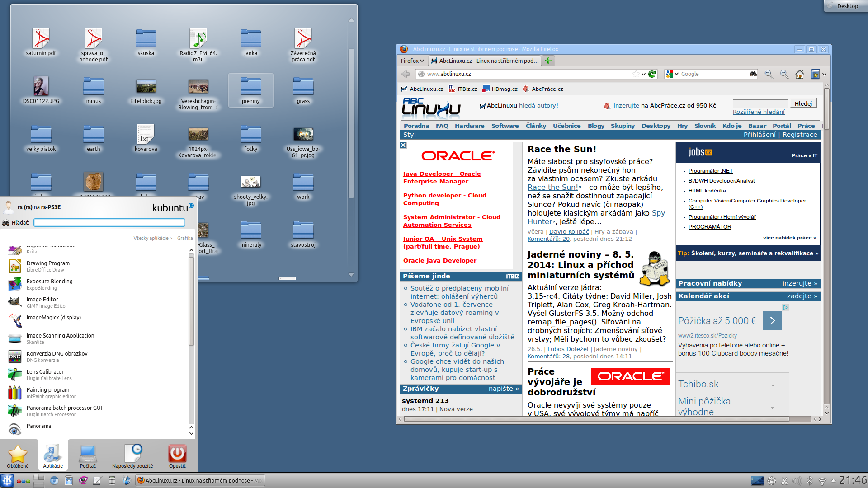Switch to Naposledy použité tab in Kickoff
The image size is (868, 488).
click(x=132, y=455)
